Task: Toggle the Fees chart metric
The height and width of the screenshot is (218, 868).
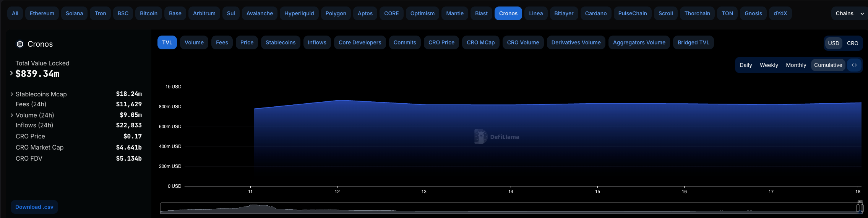Action: click(x=222, y=42)
